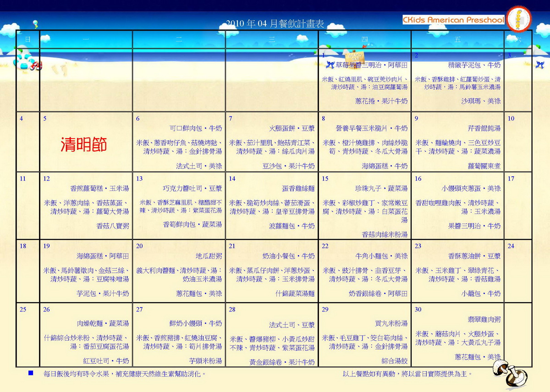Click the round orange badge emblem
Image resolution: width=550 pixels, height=392 pixels.
(519, 19)
